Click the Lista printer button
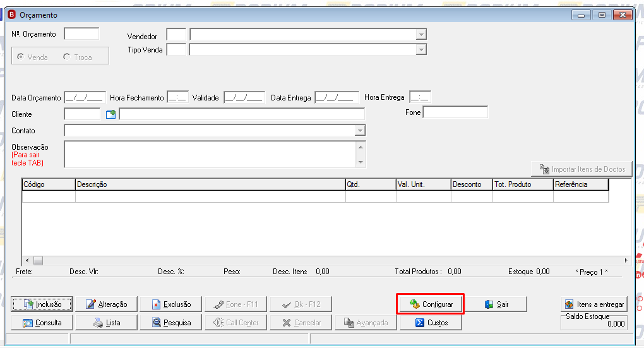This screenshot has width=644, height=348. (106, 323)
